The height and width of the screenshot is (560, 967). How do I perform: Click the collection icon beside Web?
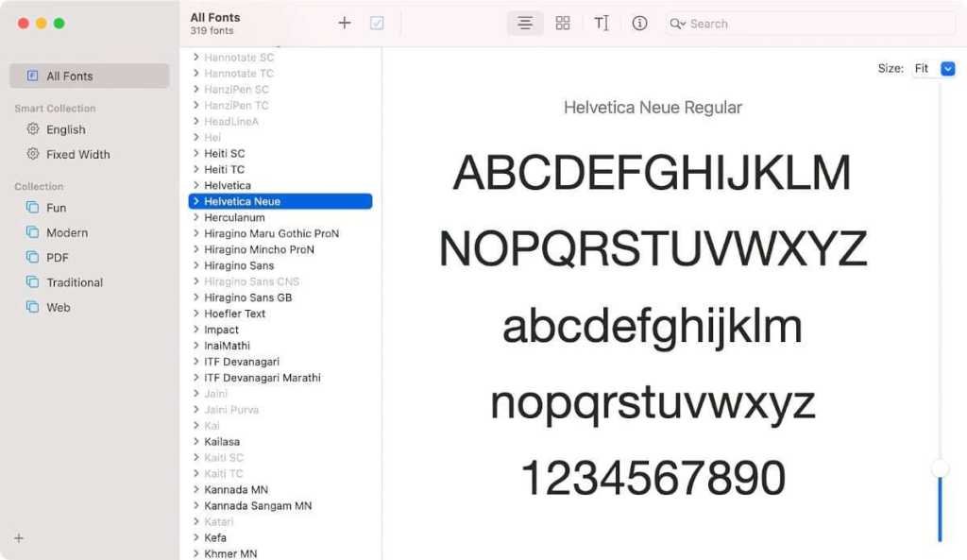(33, 307)
